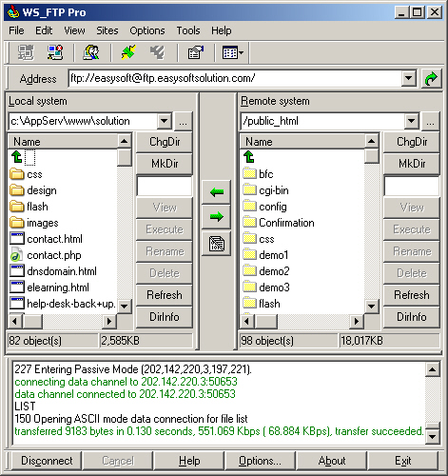The width and height of the screenshot is (448, 476).
Task: Select help-desk-back+up file
Action: pyautogui.click(x=63, y=304)
